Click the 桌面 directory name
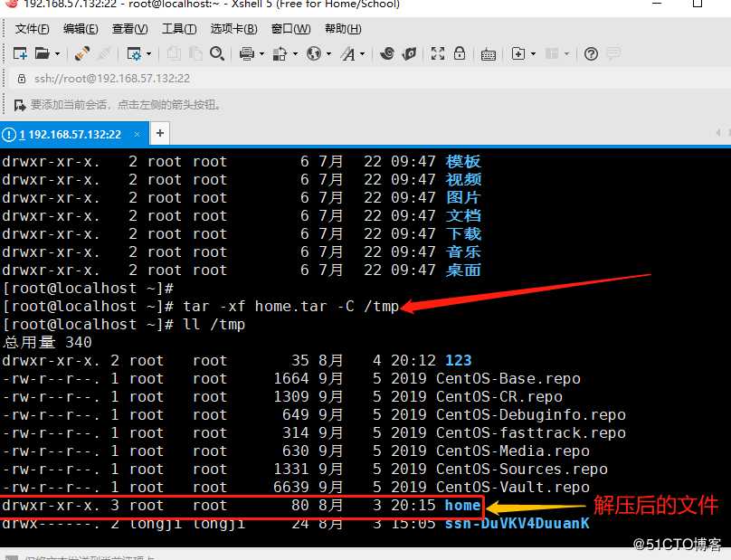 pos(463,270)
